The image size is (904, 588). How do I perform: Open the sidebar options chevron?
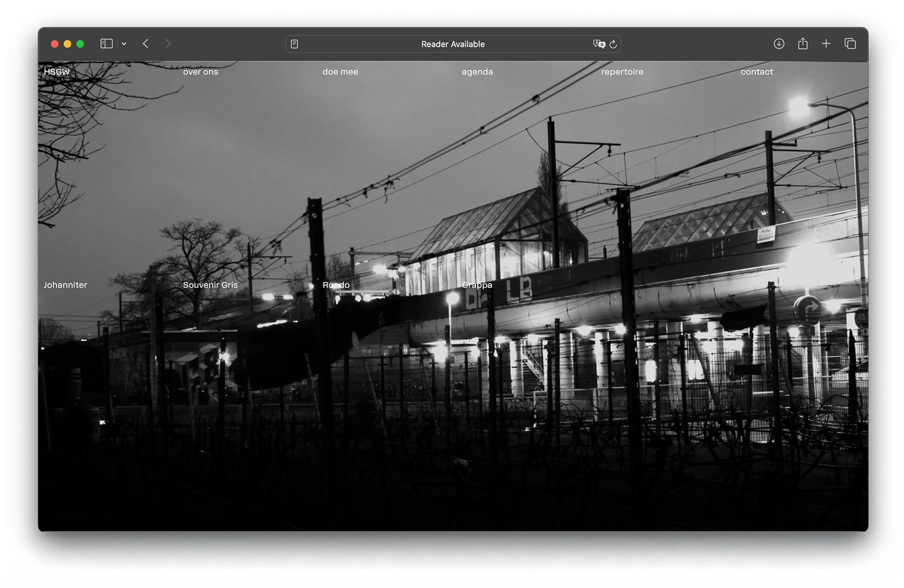(x=124, y=44)
